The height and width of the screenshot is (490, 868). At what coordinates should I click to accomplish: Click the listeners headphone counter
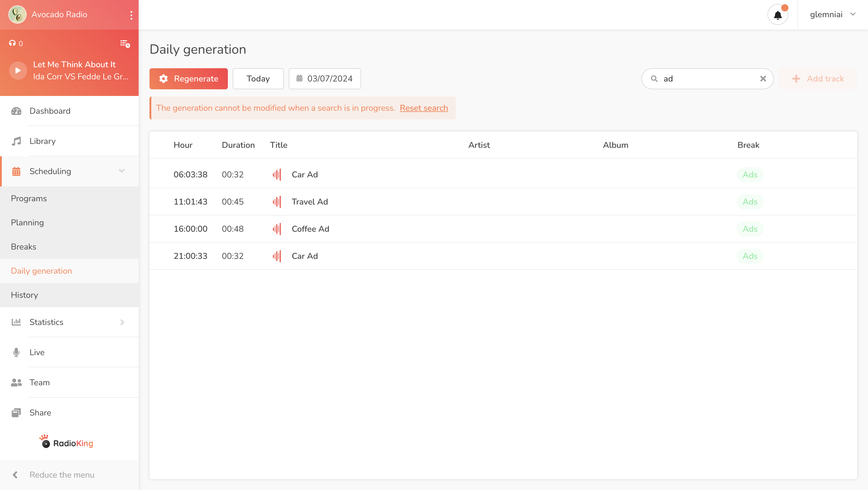point(16,43)
